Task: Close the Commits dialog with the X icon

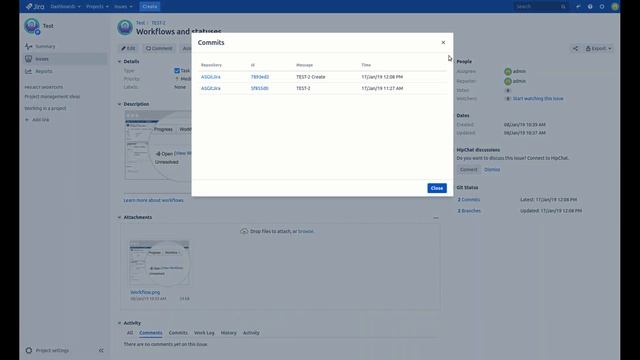Action: [x=443, y=42]
